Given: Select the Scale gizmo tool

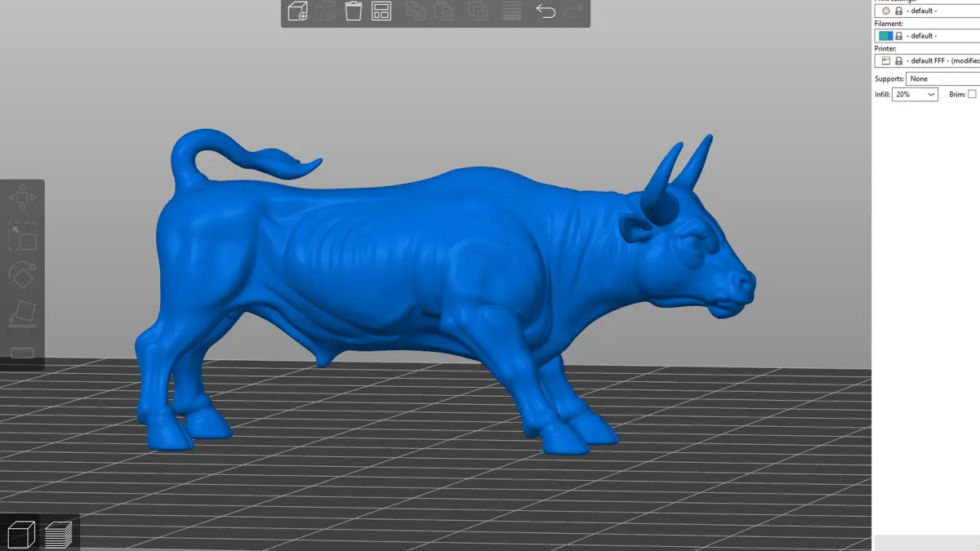Looking at the screenshot, I should 22,236.
